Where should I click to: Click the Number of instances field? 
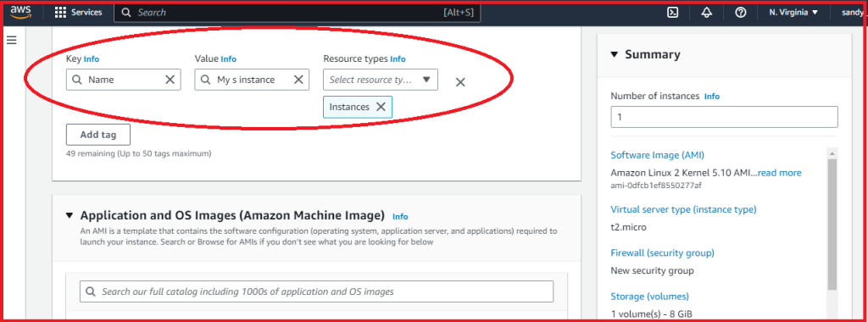[x=724, y=117]
